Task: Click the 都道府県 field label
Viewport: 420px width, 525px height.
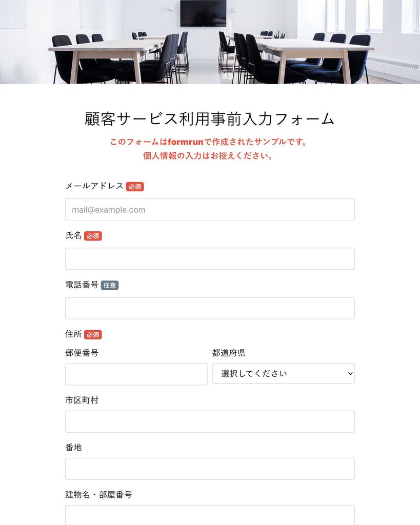Action: (x=229, y=353)
